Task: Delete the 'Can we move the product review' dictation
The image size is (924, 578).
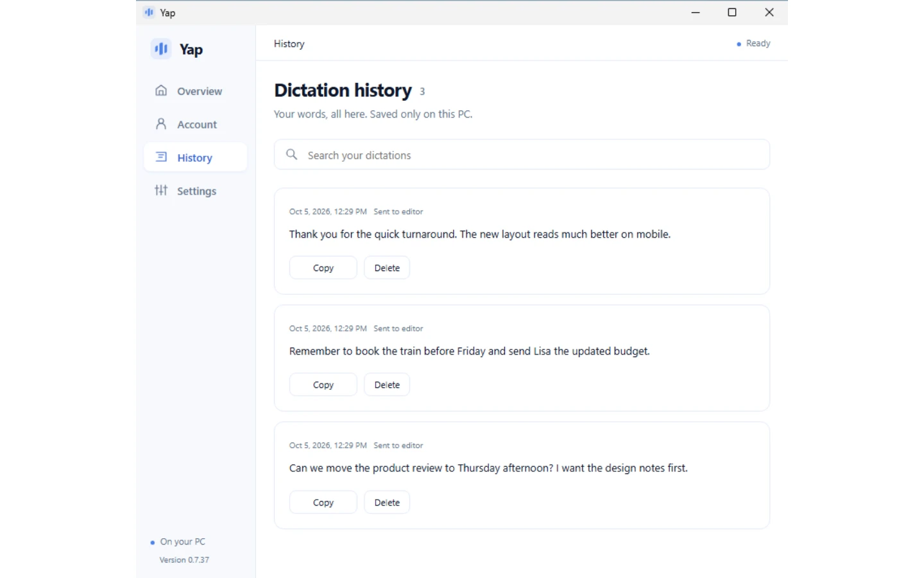Action: tap(387, 502)
